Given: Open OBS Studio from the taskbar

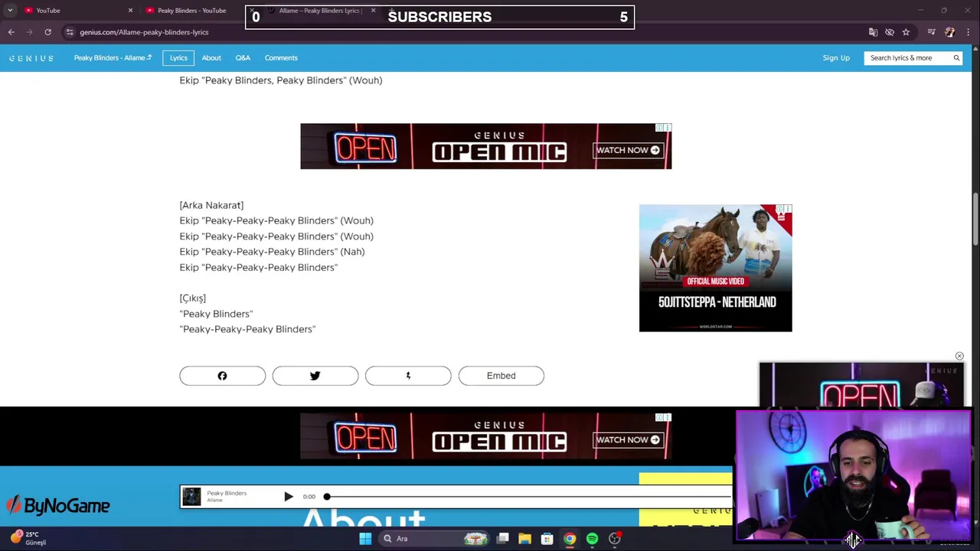Looking at the screenshot, I should (x=614, y=539).
